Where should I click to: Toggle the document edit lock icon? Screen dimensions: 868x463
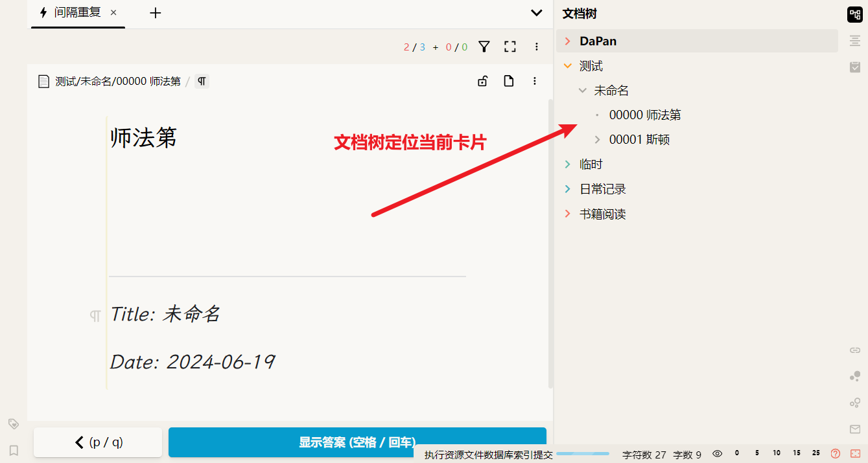tap(482, 81)
